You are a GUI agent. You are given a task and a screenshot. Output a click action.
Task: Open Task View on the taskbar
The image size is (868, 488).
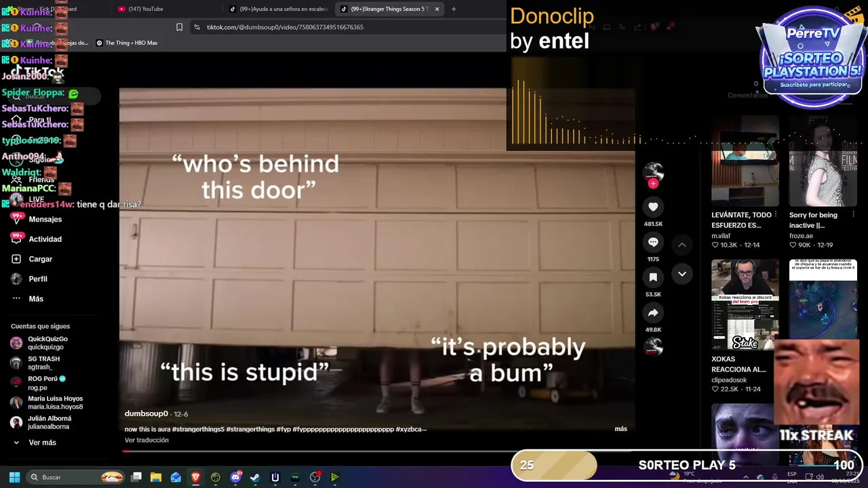pyautogui.click(x=136, y=477)
